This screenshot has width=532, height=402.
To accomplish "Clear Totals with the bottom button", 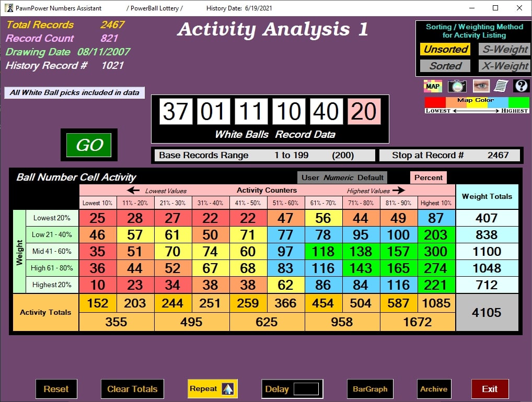I will (x=132, y=388).
